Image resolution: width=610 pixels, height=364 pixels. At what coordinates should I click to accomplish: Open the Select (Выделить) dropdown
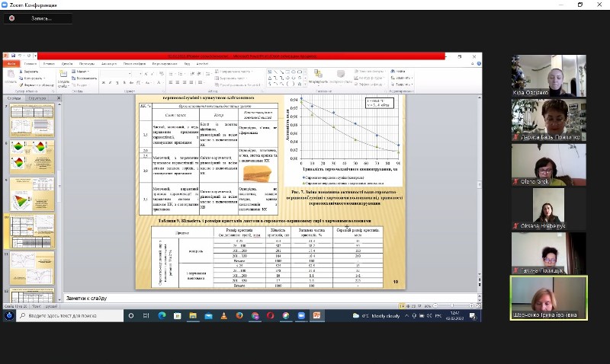402,84
